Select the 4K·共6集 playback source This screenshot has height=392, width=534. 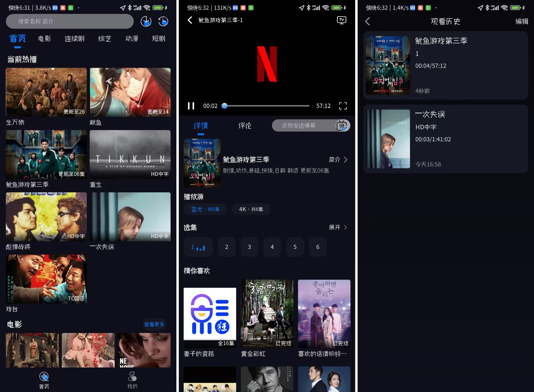click(x=251, y=209)
